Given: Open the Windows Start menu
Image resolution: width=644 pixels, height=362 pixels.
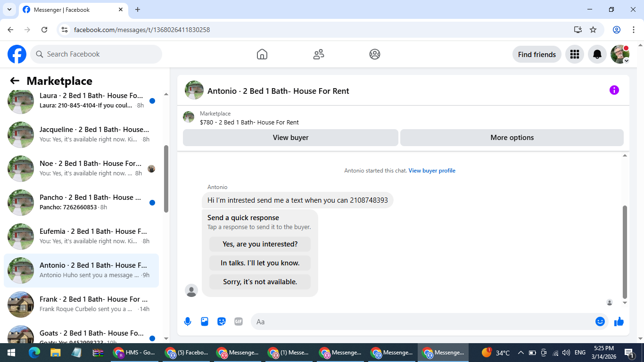Looking at the screenshot, I should pyautogui.click(x=11, y=353).
